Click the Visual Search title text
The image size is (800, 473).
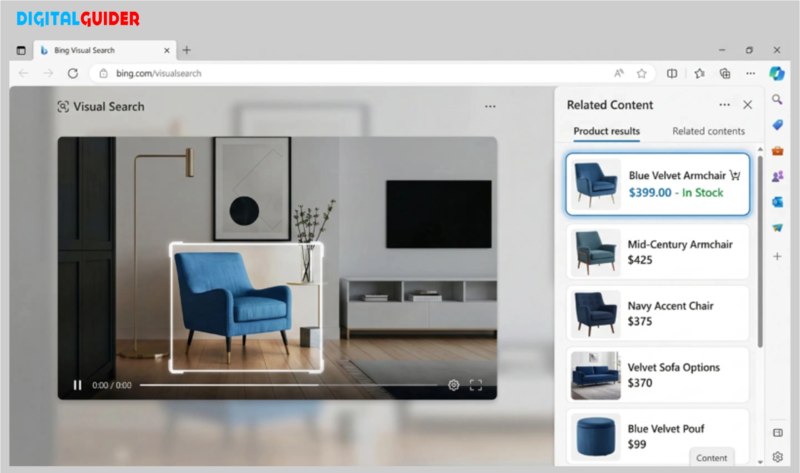click(109, 107)
